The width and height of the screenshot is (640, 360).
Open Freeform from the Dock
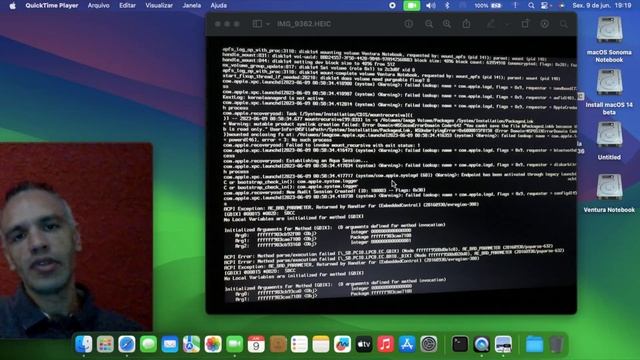point(342,344)
